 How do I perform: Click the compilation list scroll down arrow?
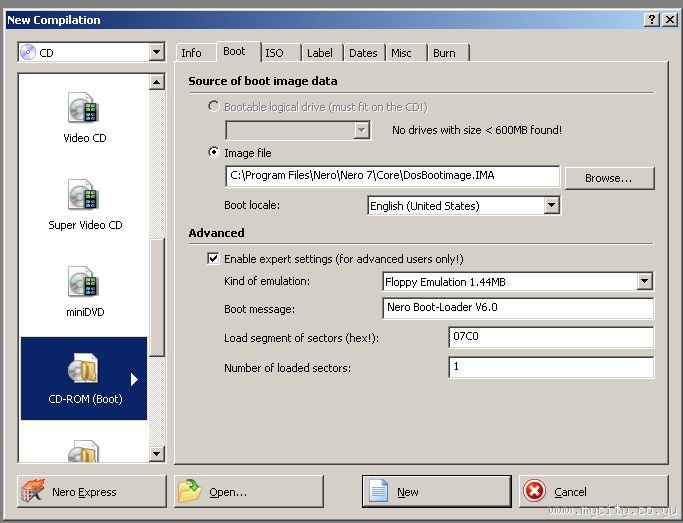click(156, 454)
